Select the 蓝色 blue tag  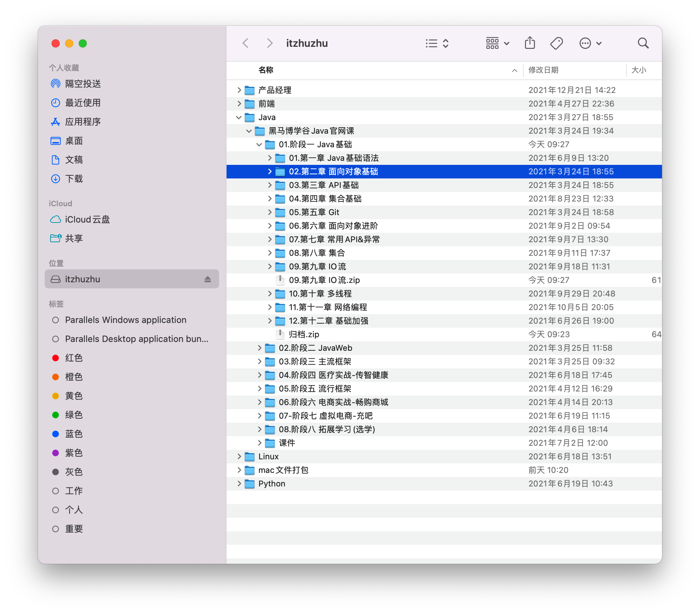[x=132, y=434]
